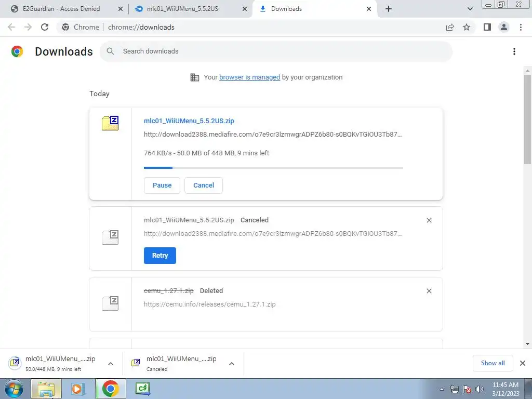Click the network tray icon
Screen dimensions: 532x399
coord(454,389)
